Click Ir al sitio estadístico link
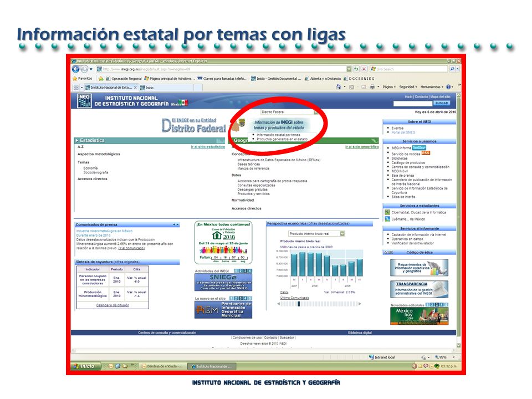 click(x=208, y=147)
